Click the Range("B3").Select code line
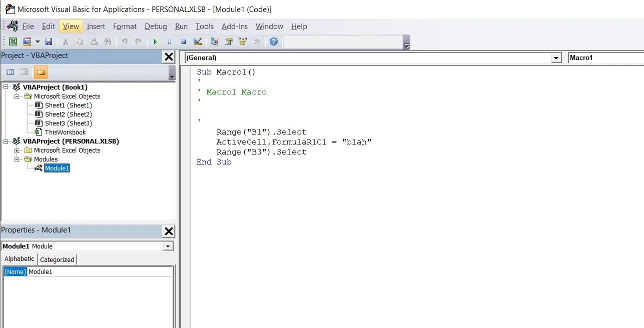This screenshot has height=328, width=644. click(261, 152)
